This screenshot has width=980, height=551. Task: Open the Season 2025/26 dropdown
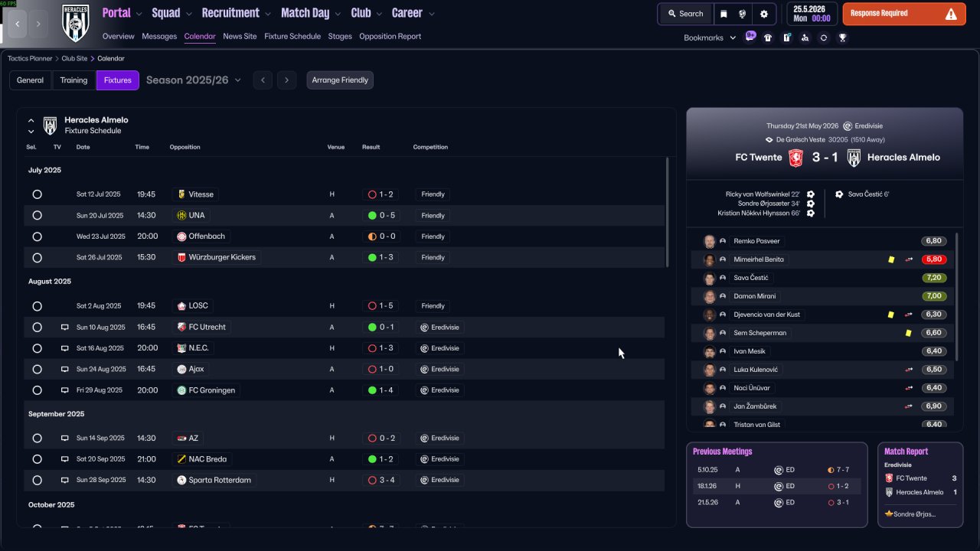pos(194,80)
